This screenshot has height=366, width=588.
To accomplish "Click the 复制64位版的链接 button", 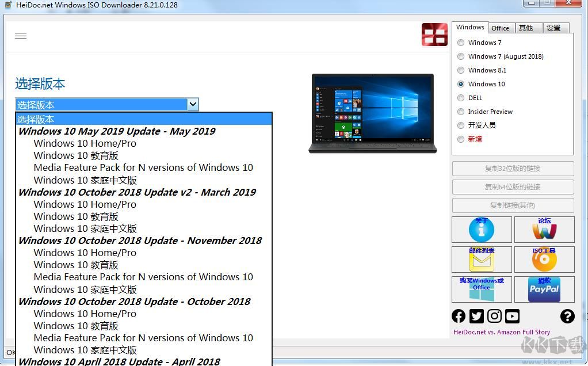I will 512,186.
